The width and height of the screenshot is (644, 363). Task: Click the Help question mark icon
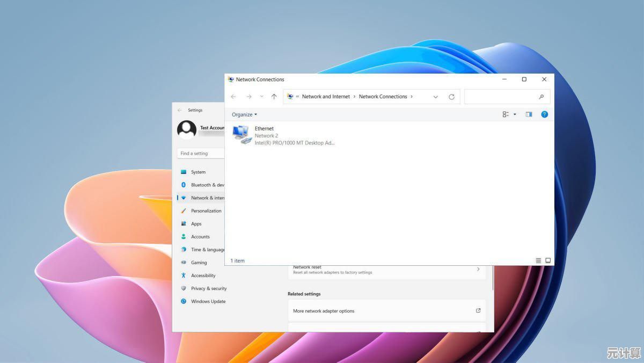[x=544, y=114]
